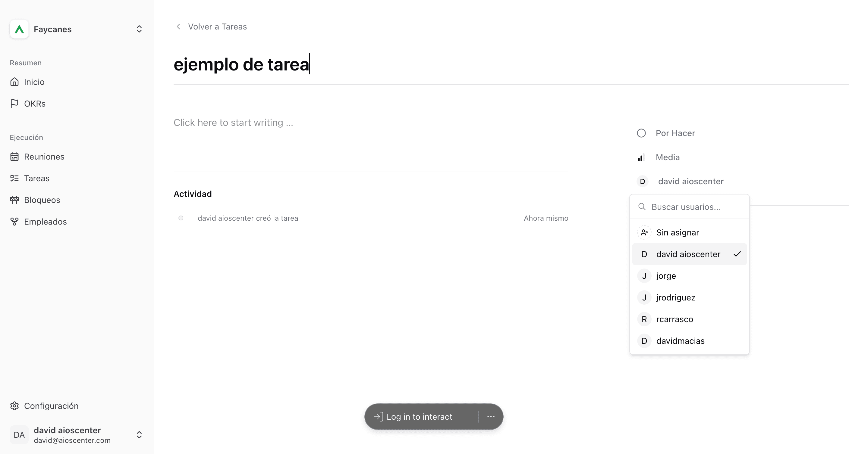868x454 pixels.
Task: Expand the Faycanes workspace switcher chevron
Action: coord(139,29)
